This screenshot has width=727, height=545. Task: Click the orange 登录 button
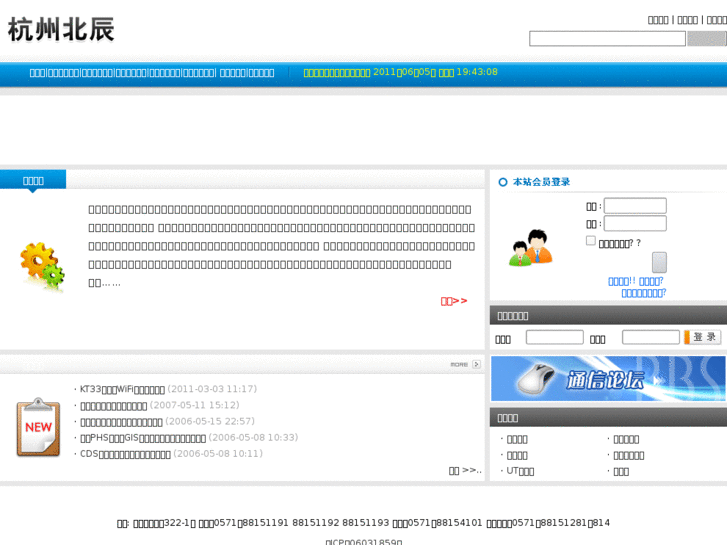703,337
